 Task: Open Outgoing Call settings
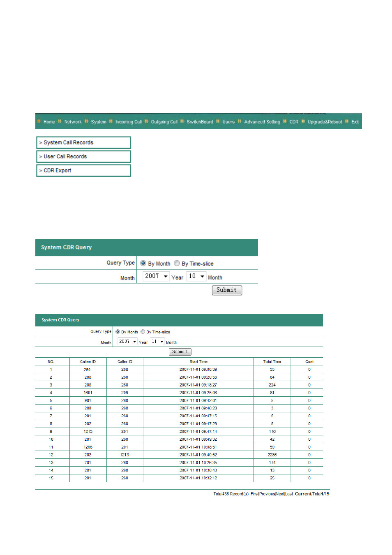point(164,122)
